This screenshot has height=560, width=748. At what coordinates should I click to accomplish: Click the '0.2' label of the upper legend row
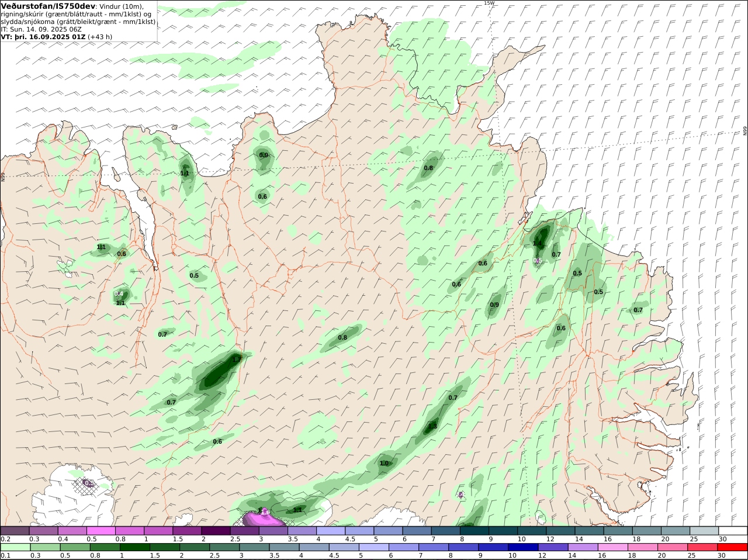[x=5, y=539]
